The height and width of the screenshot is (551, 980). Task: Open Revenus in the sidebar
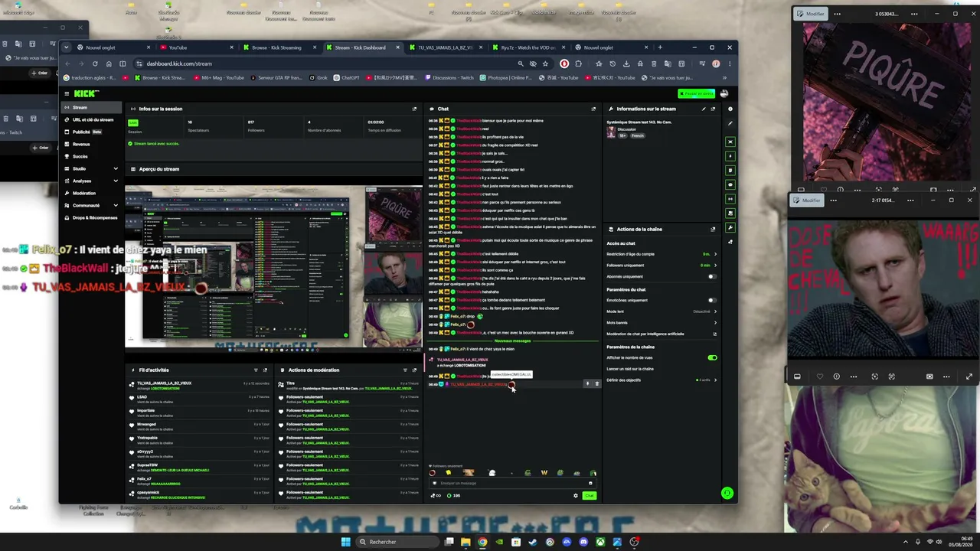(x=91, y=144)
